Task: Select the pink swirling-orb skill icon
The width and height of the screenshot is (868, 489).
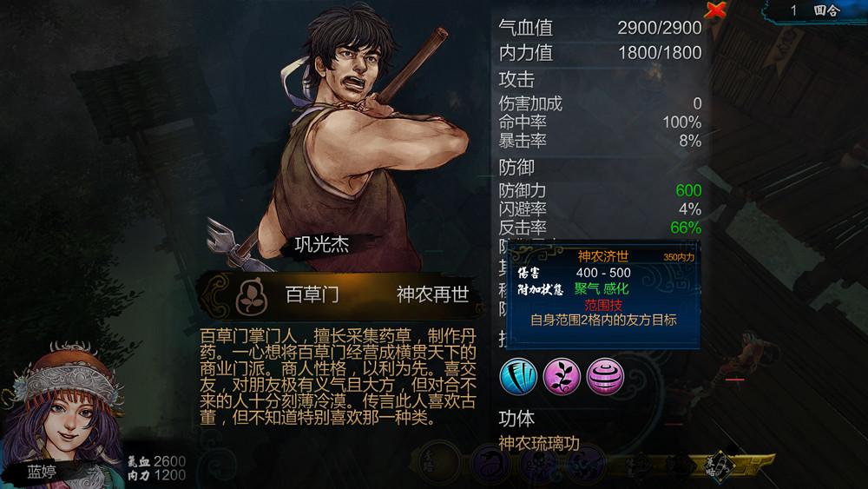Action: click(x=605, y=377)
